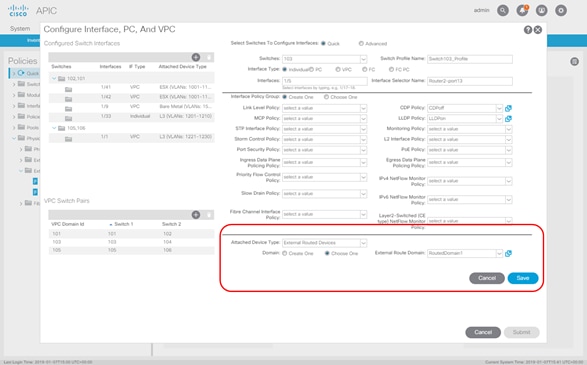Select the folder icon for interface 1/42
The image size is (587, 365).
(x=69, y=99)
